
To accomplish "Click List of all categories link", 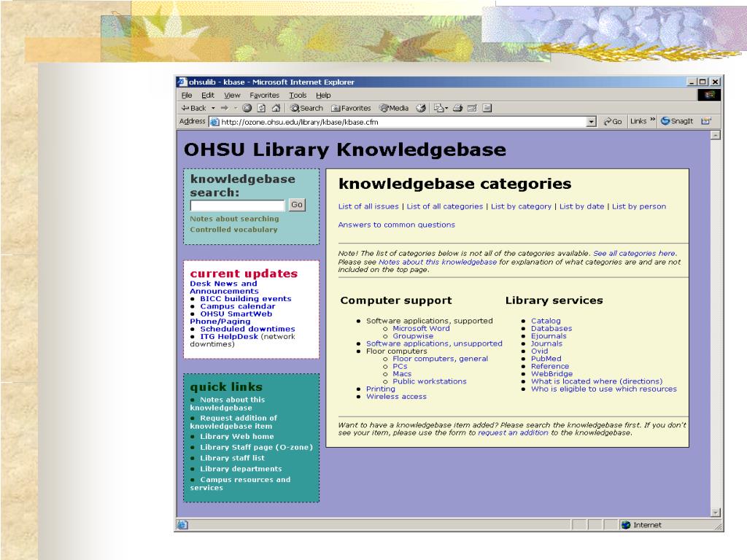I will pyautogui.click(x=444, y=206).
